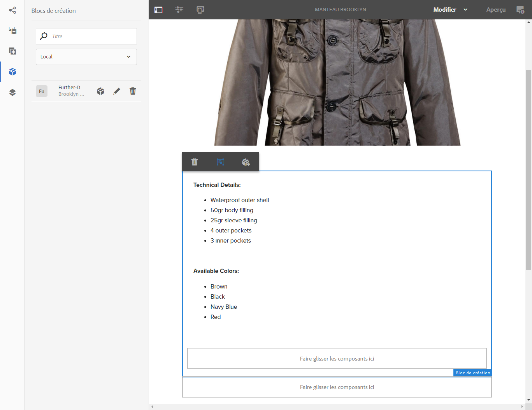Viewport: 532px width, 410px height.
Task: Select parent component icon in component toolbar
Action: click(x=220, y=162)
